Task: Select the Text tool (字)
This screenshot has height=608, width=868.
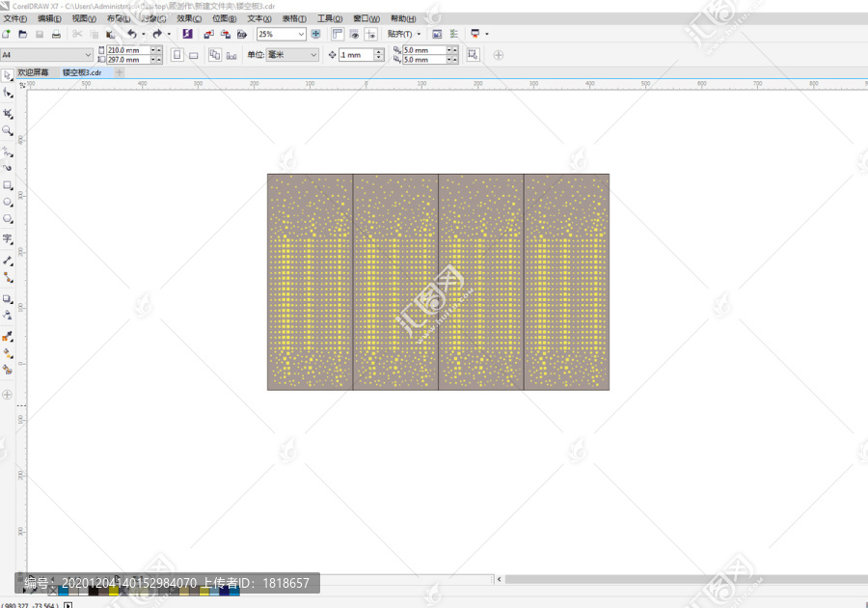Action: coord(7,239)
